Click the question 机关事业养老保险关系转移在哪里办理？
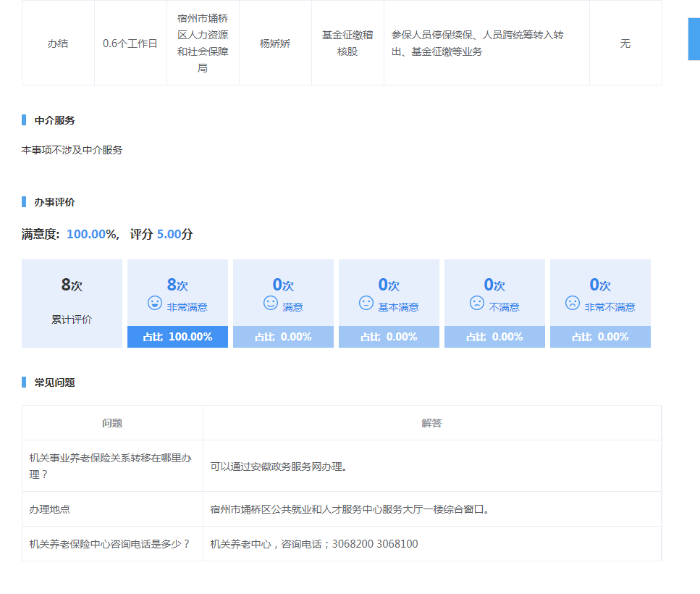This screenshot has width=700, height=594. (111, 466)
